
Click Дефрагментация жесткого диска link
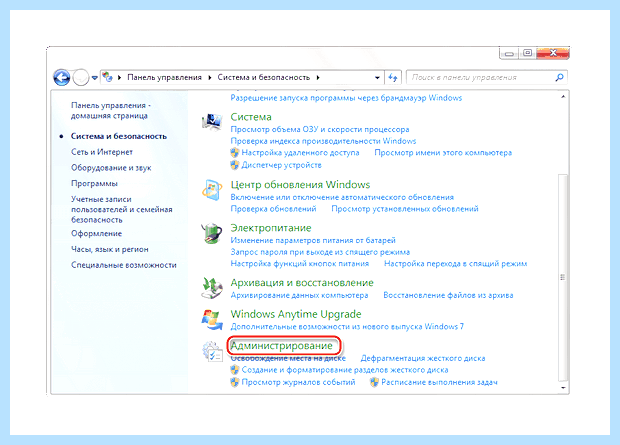pyautogui.click(x=423, y=358)
